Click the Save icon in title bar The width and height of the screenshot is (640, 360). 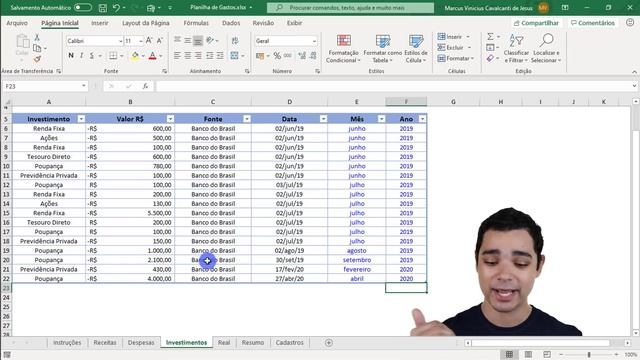103,8
